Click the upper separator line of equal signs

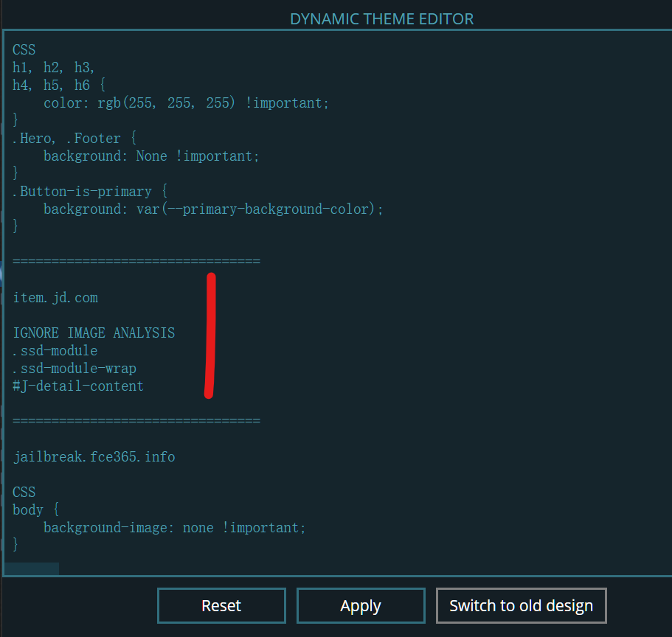pyautogui.click(x=136, y=260)
